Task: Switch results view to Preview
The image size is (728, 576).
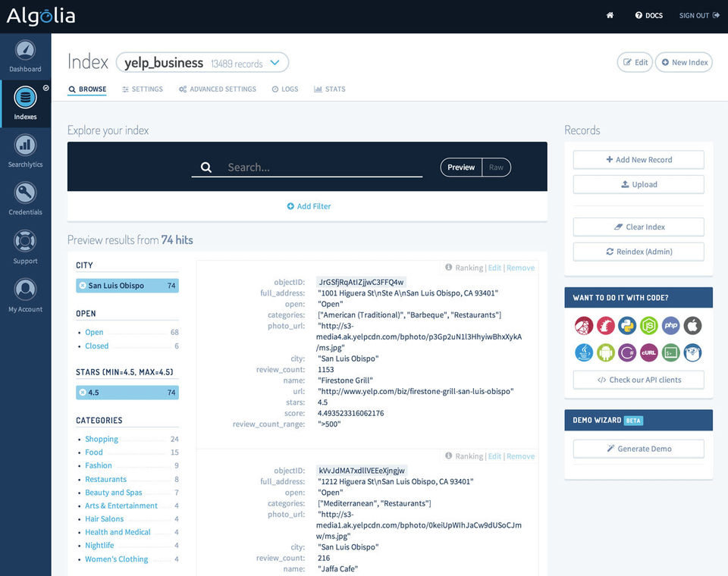Action: pos(461,167)
